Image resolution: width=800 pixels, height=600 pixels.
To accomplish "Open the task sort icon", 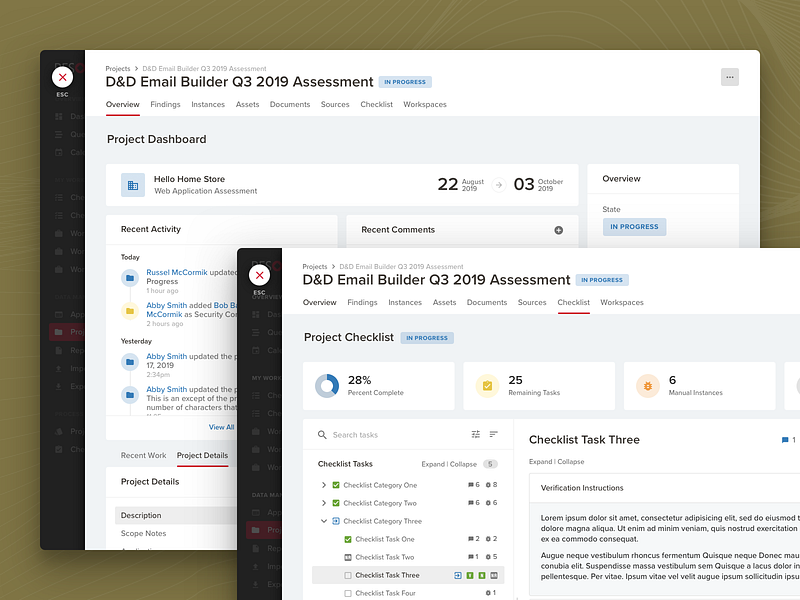I will (x=493, y=434).
